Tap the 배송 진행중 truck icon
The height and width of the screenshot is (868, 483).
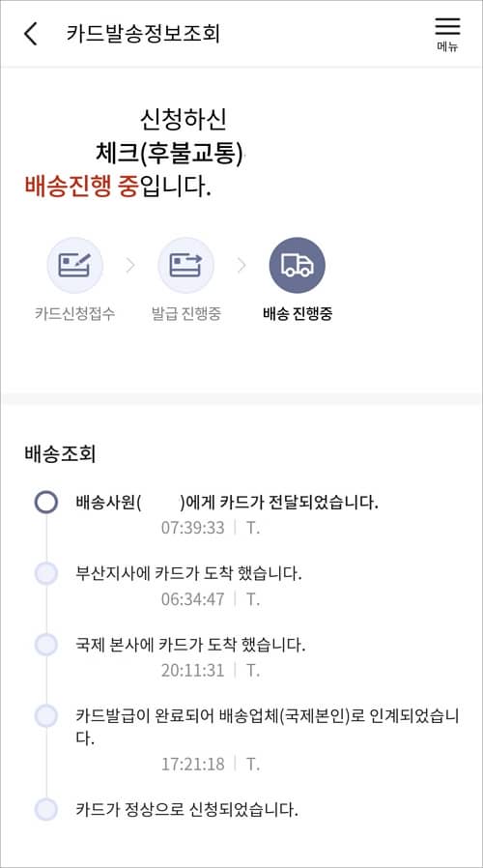(x=298, y=265)
